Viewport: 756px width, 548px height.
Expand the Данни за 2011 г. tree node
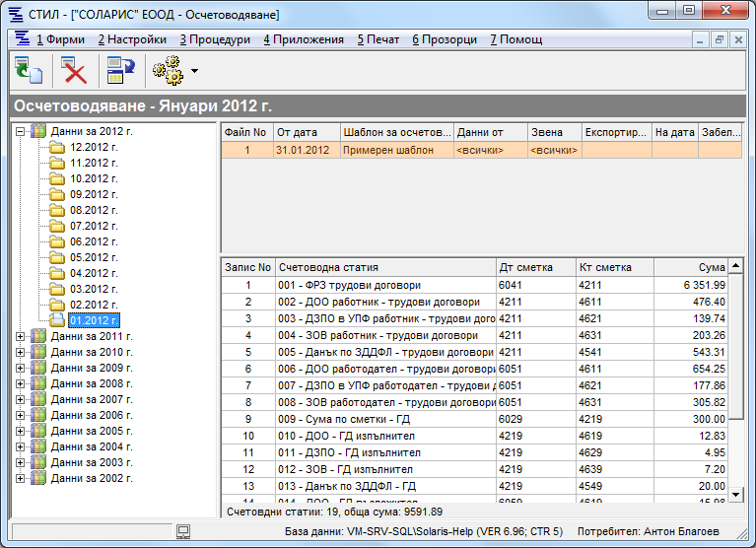point(20,336)
